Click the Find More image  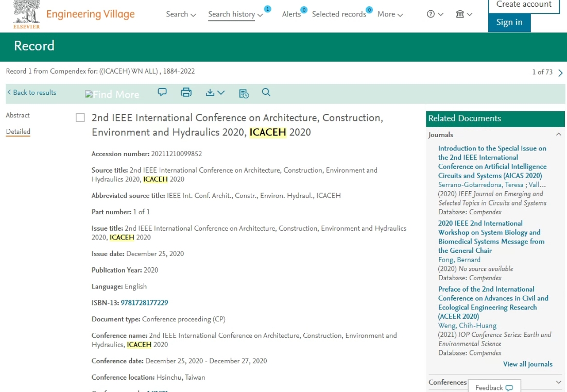point(112,94)
